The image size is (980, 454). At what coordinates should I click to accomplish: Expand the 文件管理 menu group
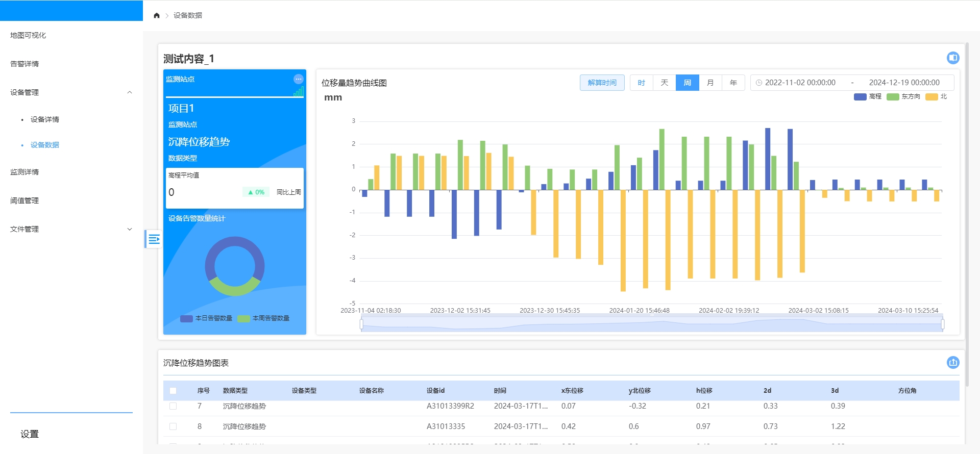(71, 229)
